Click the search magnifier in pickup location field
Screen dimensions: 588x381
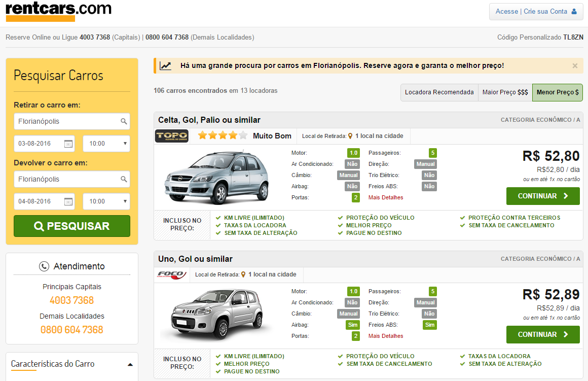[x=123, y=121]
